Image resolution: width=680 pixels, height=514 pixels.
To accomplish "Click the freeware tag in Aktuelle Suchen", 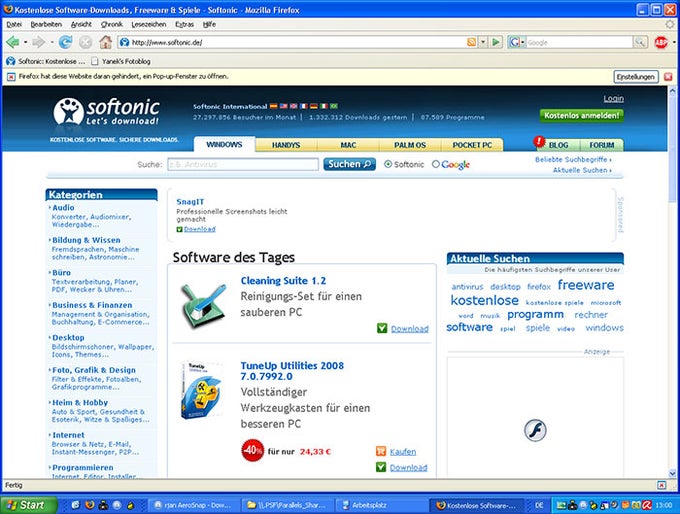I will tap(585, 285).
